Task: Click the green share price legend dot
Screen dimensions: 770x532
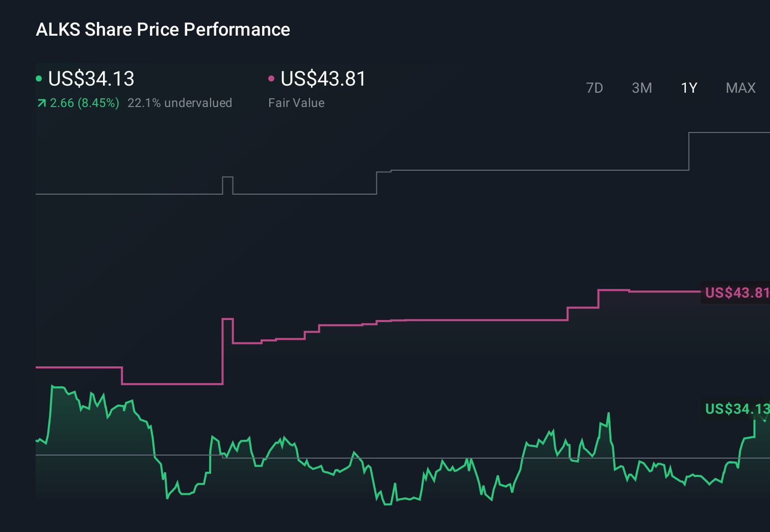Action: click(x=39, y=78)
